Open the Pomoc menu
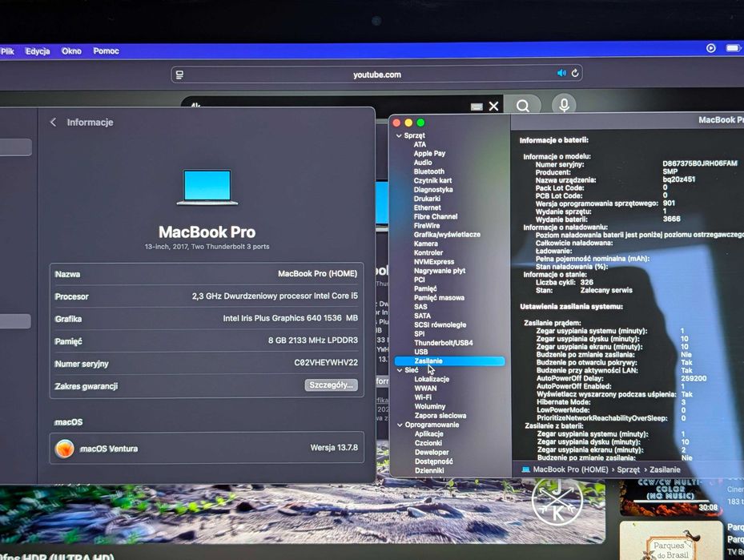744x560 pixels. coord(106,50)
